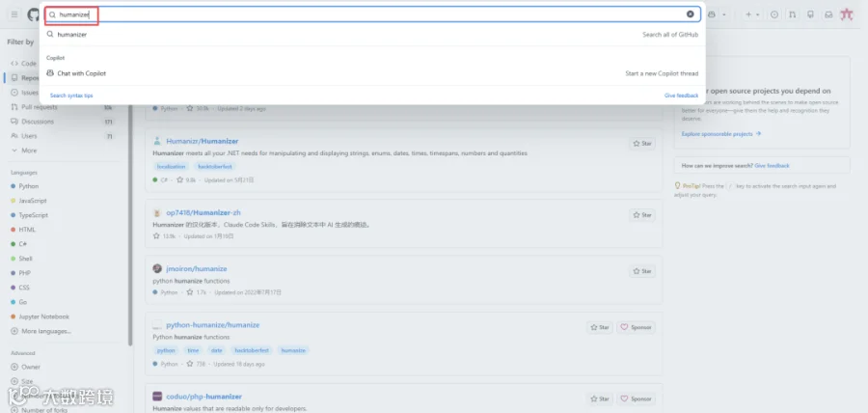Select 'humanizer' search all of GitHub suggestion

[x=372, y=35]
